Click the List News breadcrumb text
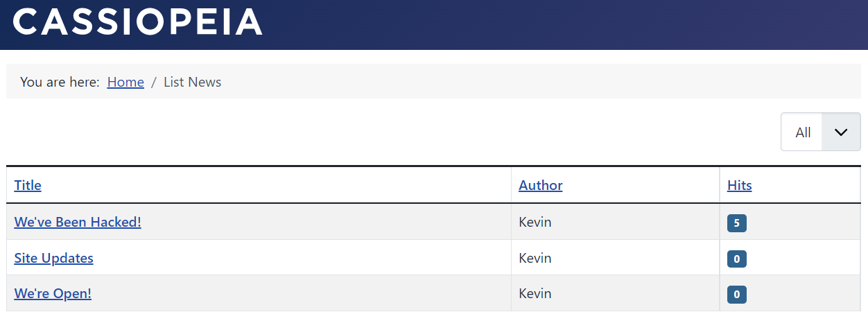The width and height of the screenshot is (868, 330). pos(192,82)
